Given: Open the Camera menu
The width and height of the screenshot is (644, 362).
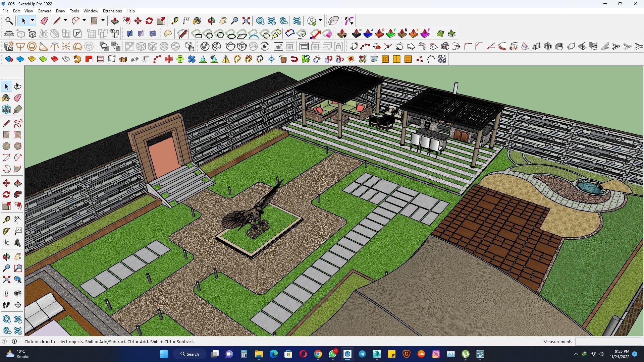Looking at the screenshot, I should [44, 11].
